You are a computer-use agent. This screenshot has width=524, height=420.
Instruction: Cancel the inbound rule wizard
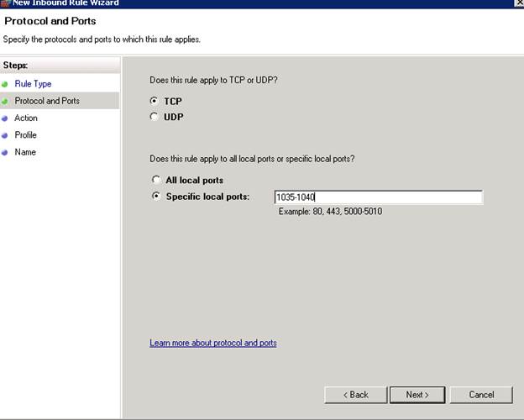pos(481,394)
